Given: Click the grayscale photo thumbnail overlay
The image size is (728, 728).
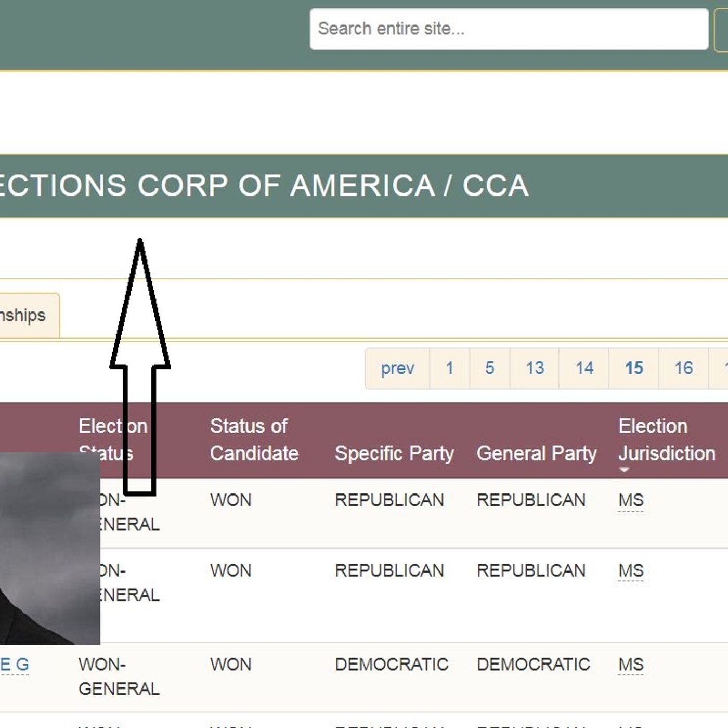Looking at the screenshot, I should pos(49,549).
